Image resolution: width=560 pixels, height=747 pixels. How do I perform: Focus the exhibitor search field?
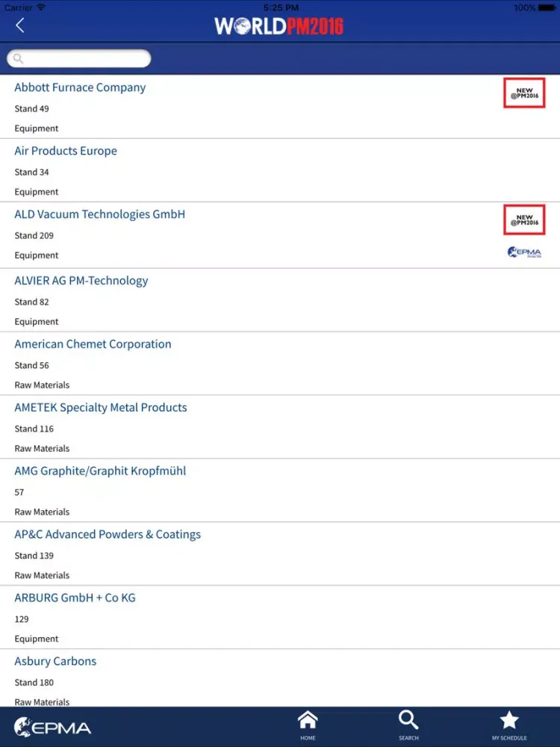79,58
